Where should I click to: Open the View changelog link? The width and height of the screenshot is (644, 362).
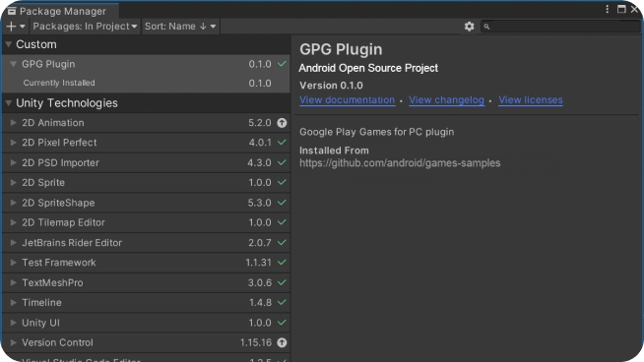coord(446,100)
